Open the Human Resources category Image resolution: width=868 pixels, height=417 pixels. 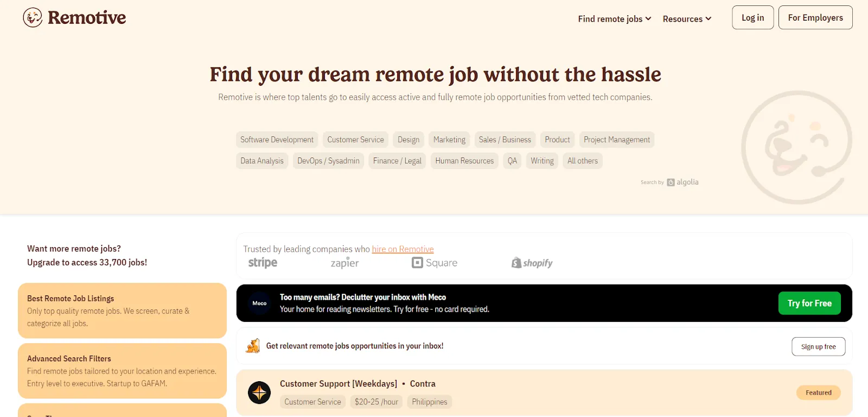pos(464,161)
